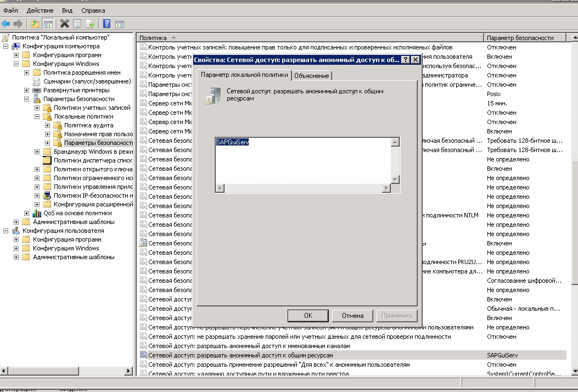578x392 pixels.
Task: Click policy icon of selected 'анонимный доступ к общим ресурсам' row
Action: point(143,355)
